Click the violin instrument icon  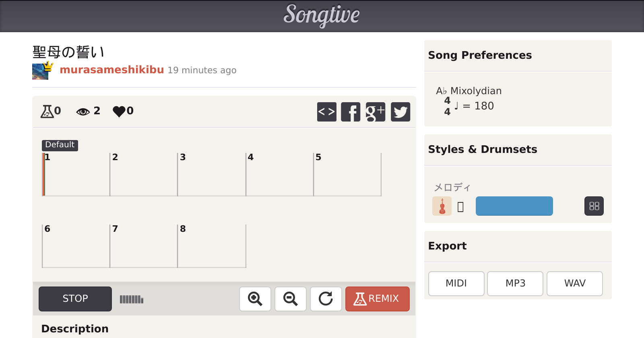coord(442,206)
